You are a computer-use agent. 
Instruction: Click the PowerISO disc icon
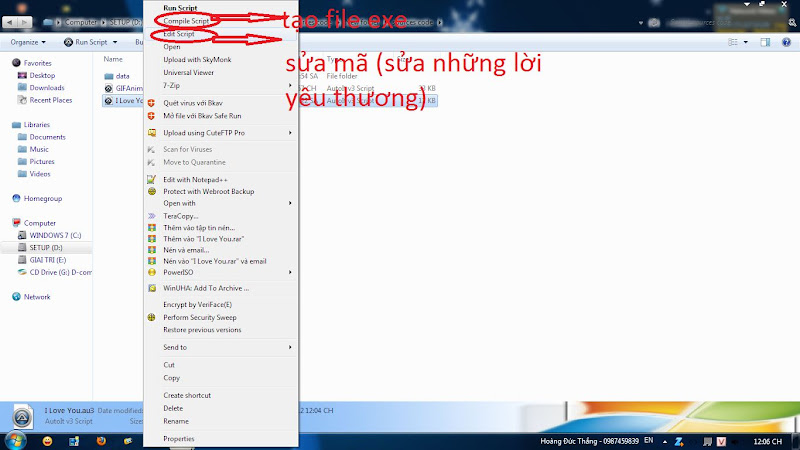coord(152,272)
